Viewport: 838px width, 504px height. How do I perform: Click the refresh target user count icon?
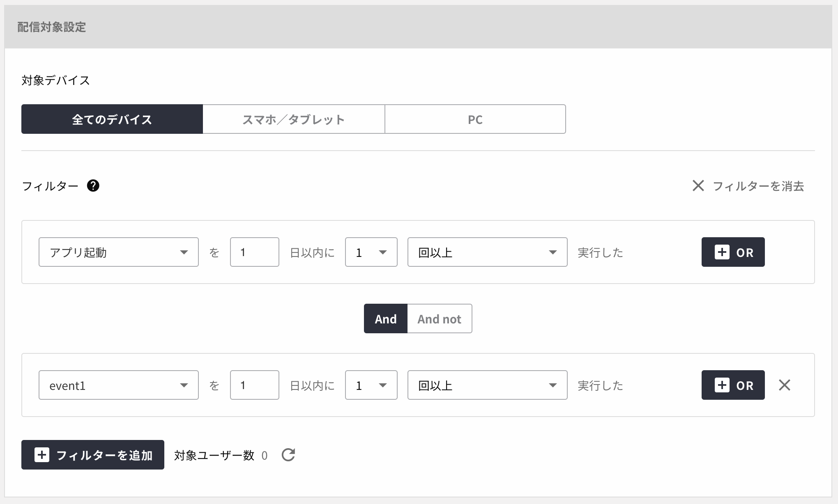pyautogui.click(x=288, y=455)
